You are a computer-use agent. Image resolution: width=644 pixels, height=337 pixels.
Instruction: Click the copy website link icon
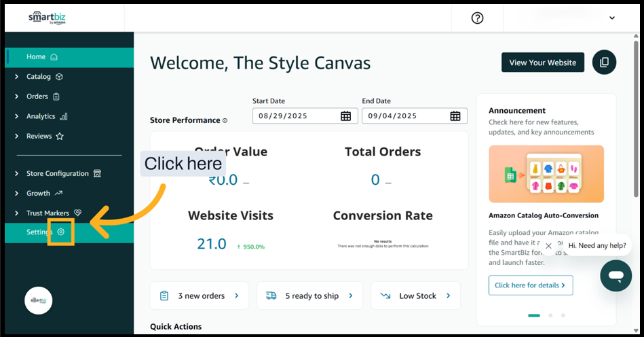pyautogui.click(x=604, y=62)
